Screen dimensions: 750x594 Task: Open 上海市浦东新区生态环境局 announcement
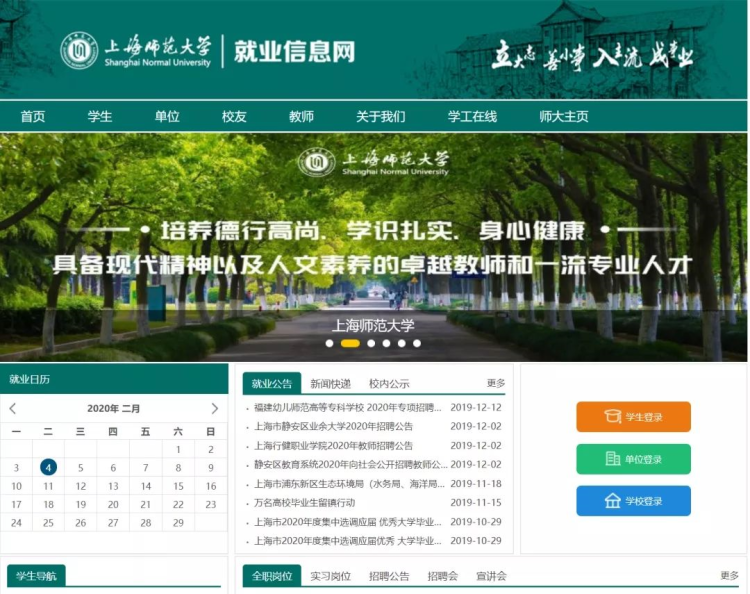point(349,484)
